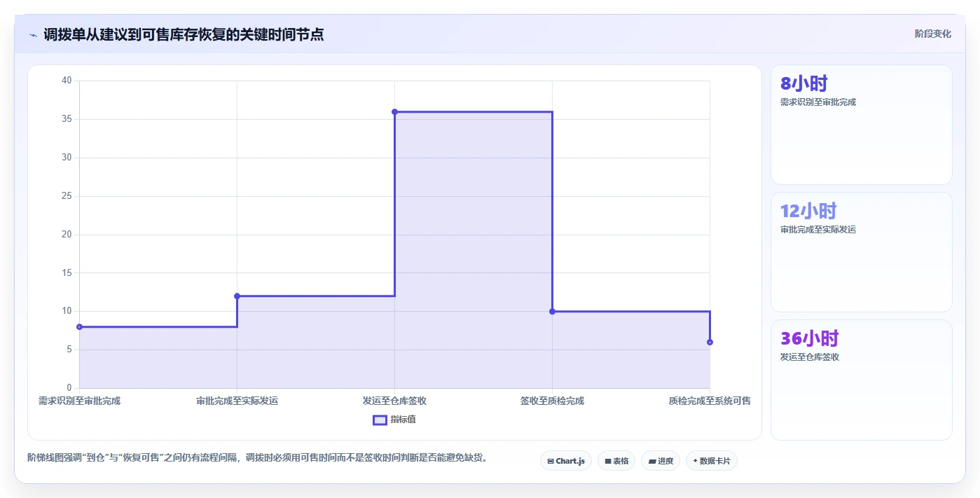Select the 表格 tag pill

coord(616,461)
